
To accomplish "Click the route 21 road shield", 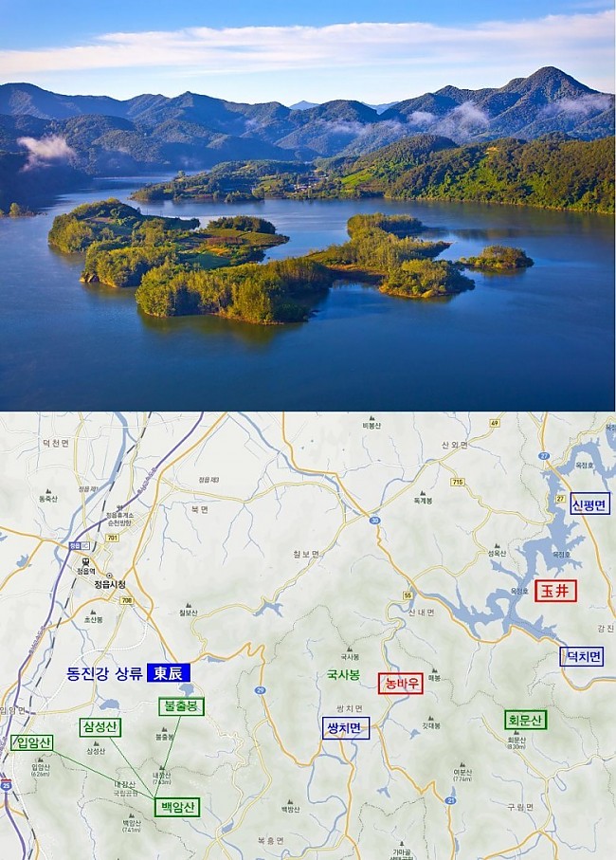I will [450, 801].
